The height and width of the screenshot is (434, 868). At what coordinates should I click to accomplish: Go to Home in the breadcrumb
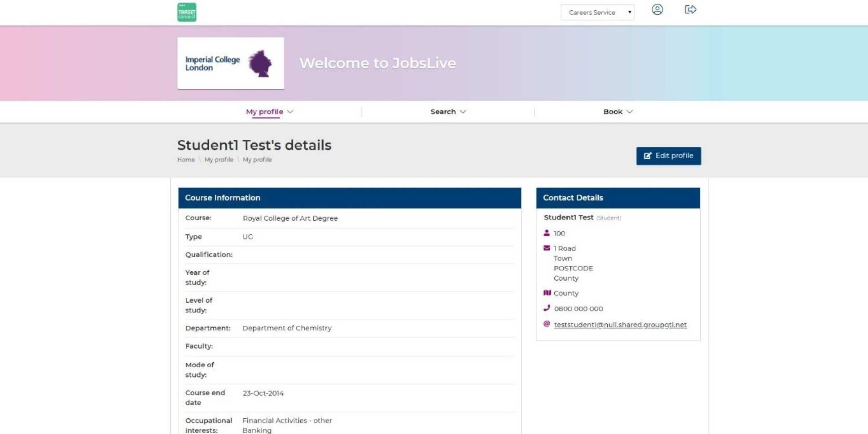(186, 160)
